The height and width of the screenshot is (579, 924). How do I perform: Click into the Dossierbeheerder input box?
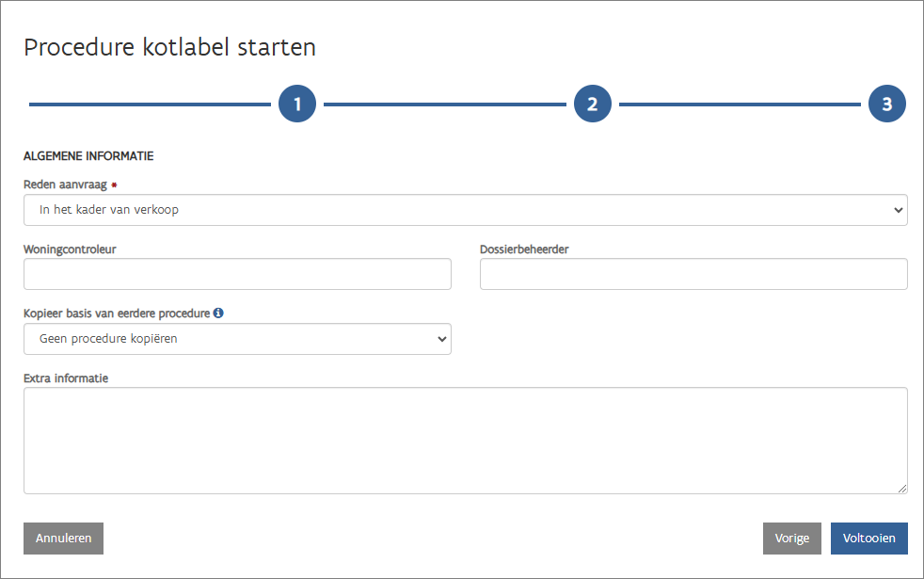point(693,274)
